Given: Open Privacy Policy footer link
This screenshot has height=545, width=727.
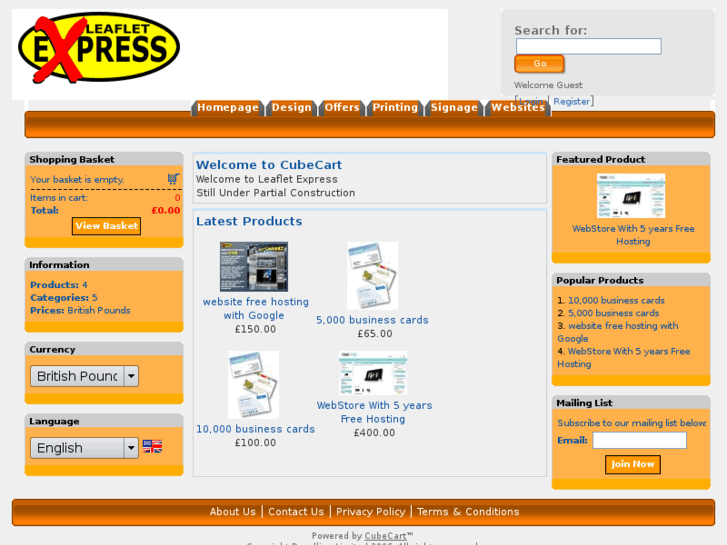Looking at the screenshot, I should pyautogui.click(x=370, y=512).
